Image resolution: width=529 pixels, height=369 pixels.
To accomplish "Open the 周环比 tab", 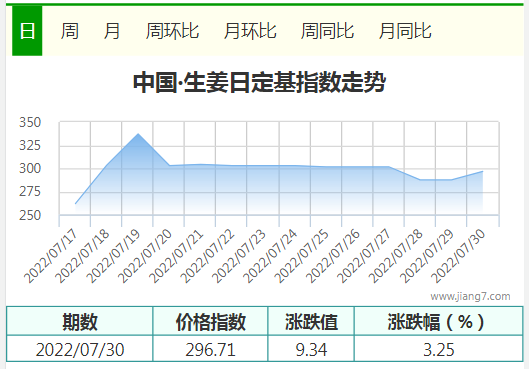I will (x=172, y=31).
